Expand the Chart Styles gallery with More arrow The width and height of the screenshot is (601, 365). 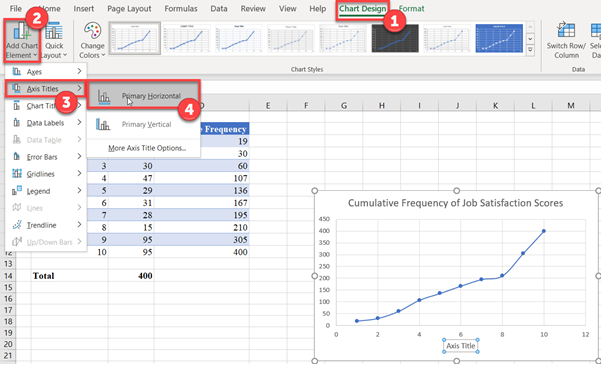[530, 50]
